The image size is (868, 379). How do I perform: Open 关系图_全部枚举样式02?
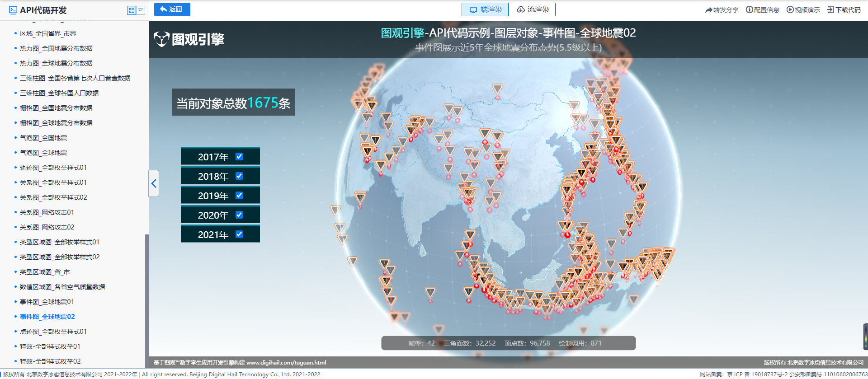53,197
